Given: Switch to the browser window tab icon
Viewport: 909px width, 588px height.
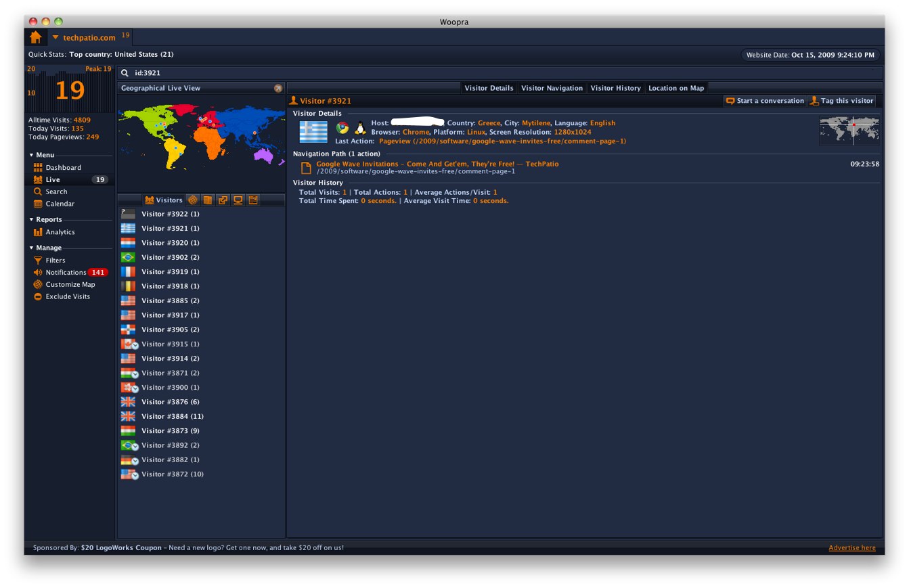Looking at the screenshot, I should click(x=253, y=200).
